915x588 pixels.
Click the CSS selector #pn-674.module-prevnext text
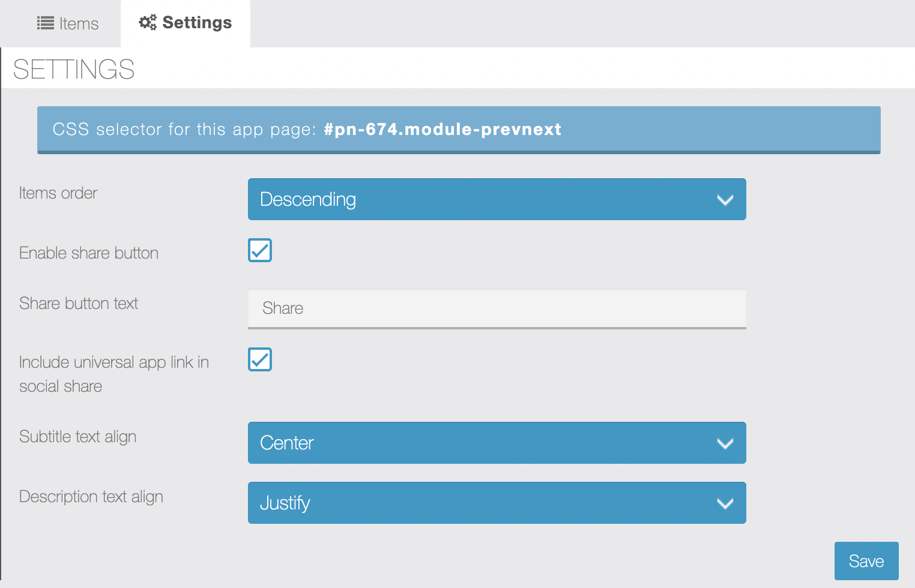tap(442, 129)
